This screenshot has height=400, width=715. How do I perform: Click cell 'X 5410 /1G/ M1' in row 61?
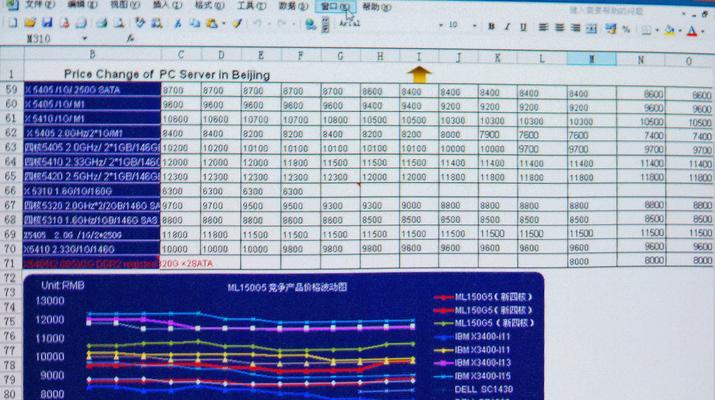(92, 119)
